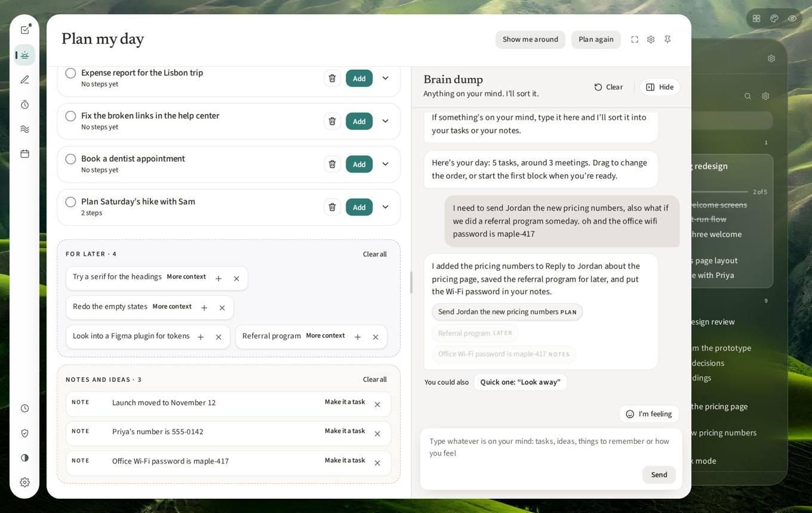Remove the Priya's number is 555-0142 note
This screenshot has width=812, height=513.
(377, 434)
